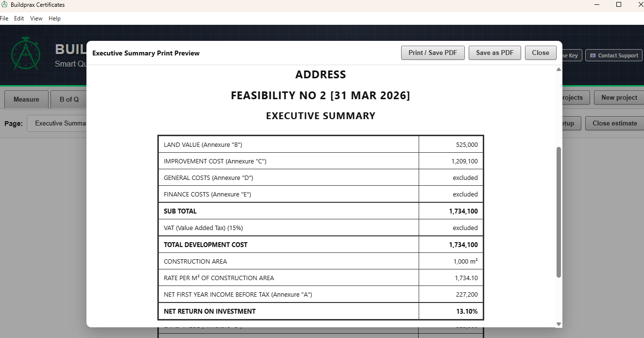Click the Buildprax compass logo
This screenshot has height=338, width=644.
click(x=25, y=54)
